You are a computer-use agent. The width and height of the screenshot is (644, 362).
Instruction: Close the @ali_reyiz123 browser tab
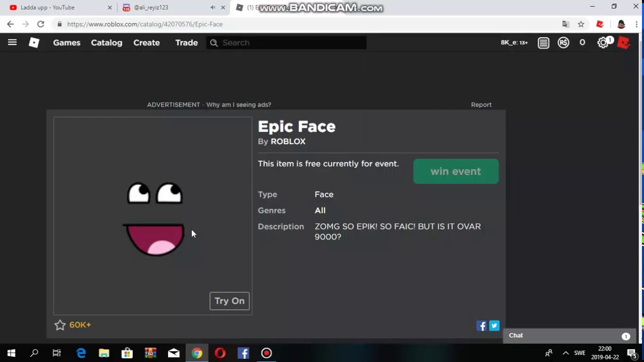pyautogui.click(x=223, y=8)
